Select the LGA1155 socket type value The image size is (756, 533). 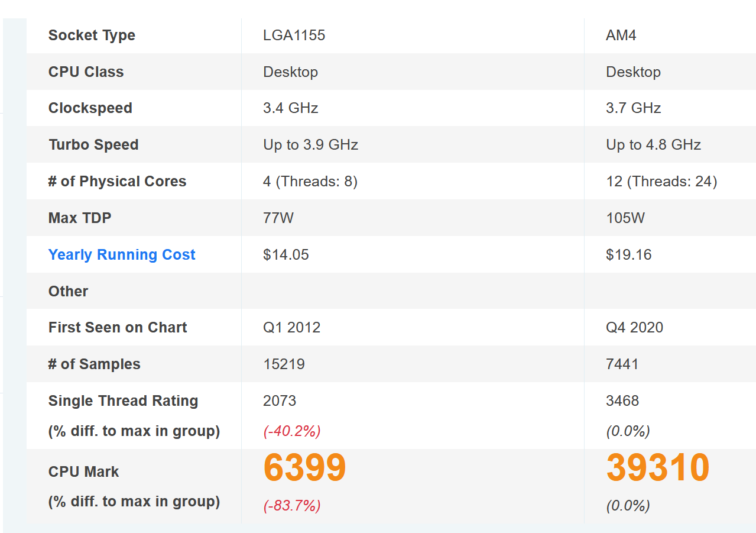(294, 35)
